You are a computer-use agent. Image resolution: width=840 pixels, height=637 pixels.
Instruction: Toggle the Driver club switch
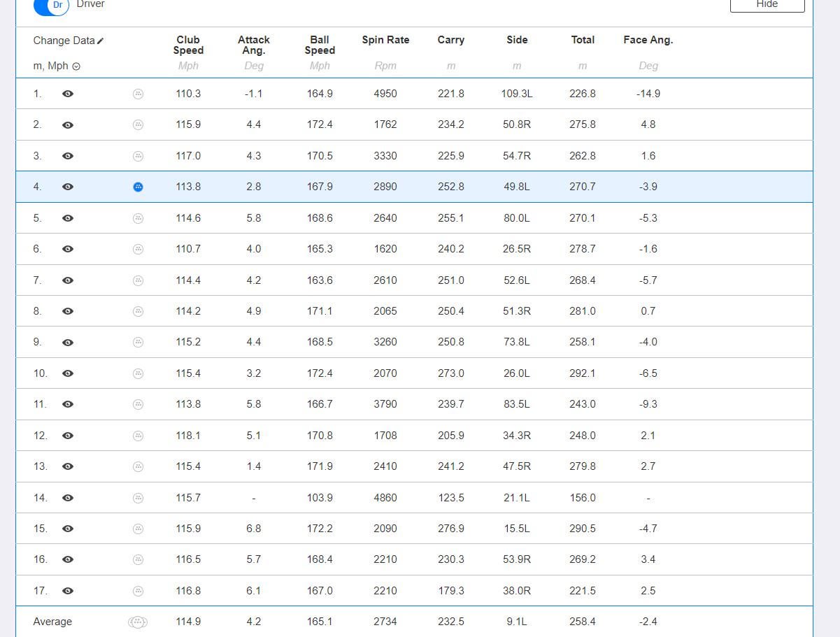pos(51,6)
